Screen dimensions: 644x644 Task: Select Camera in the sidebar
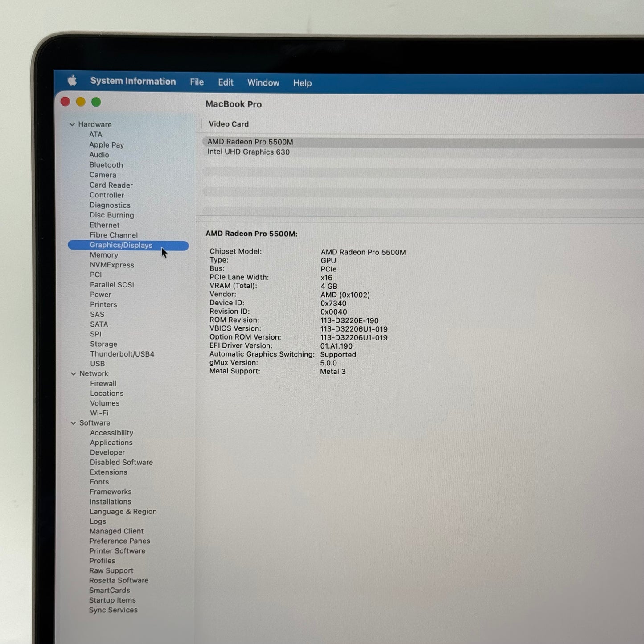point(103,175)
